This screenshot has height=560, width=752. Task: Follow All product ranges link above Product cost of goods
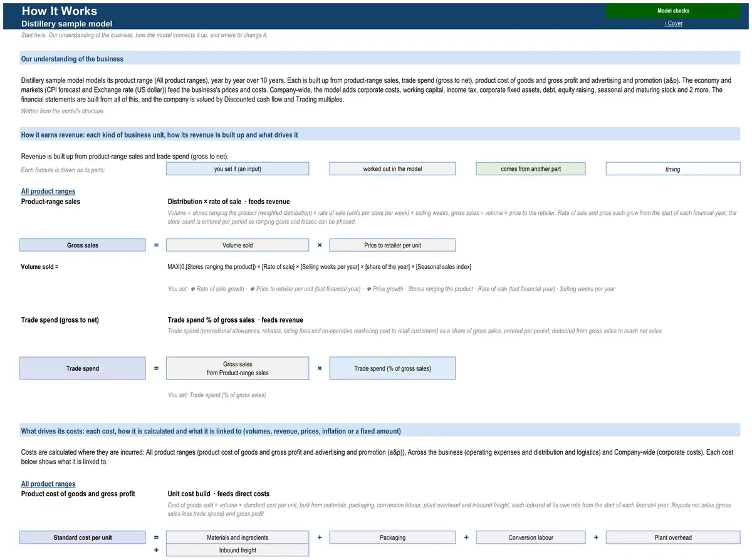[x=48, y=484]
